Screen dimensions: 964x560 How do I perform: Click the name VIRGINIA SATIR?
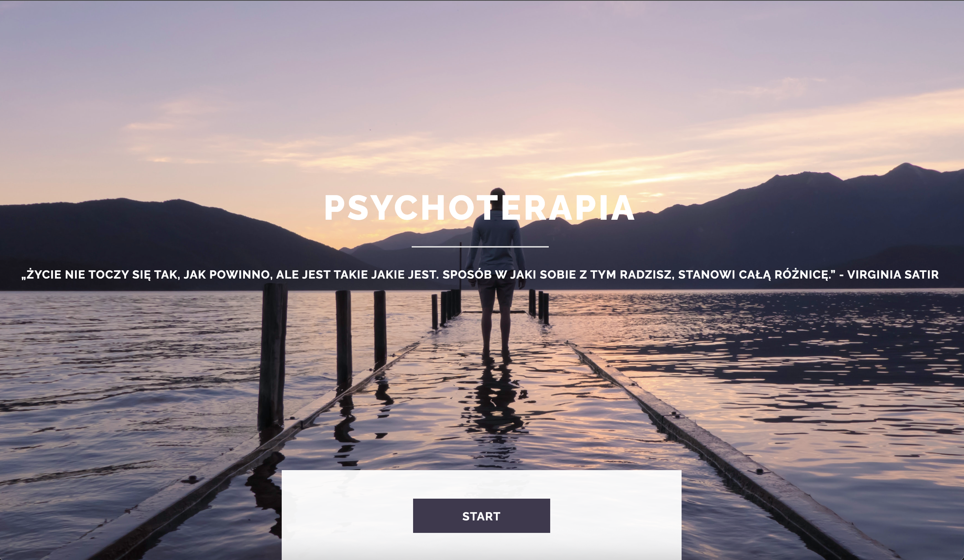[893, 274]
